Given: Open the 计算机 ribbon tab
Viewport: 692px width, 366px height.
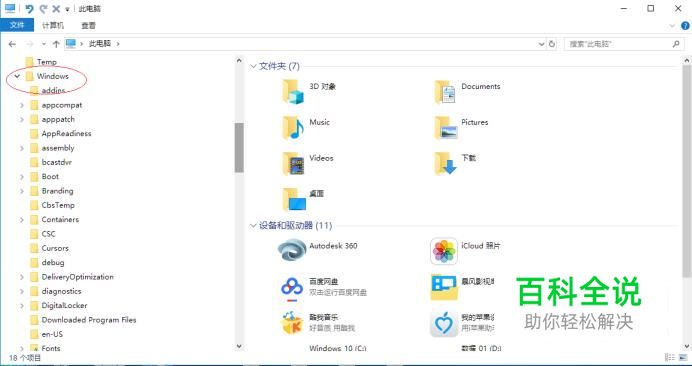Looking at the screenshot, I should click(x=53, y=25).
